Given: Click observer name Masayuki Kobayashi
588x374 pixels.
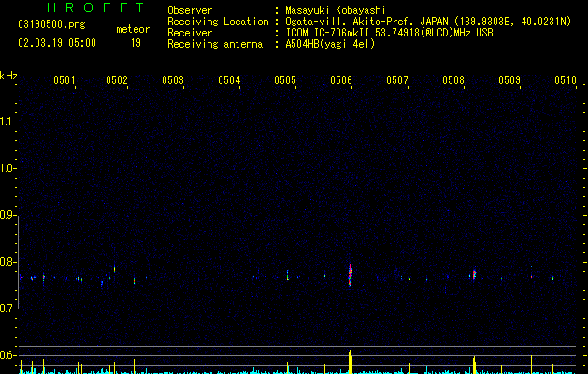Looking at the screenshot, I should tap(336, 10).
